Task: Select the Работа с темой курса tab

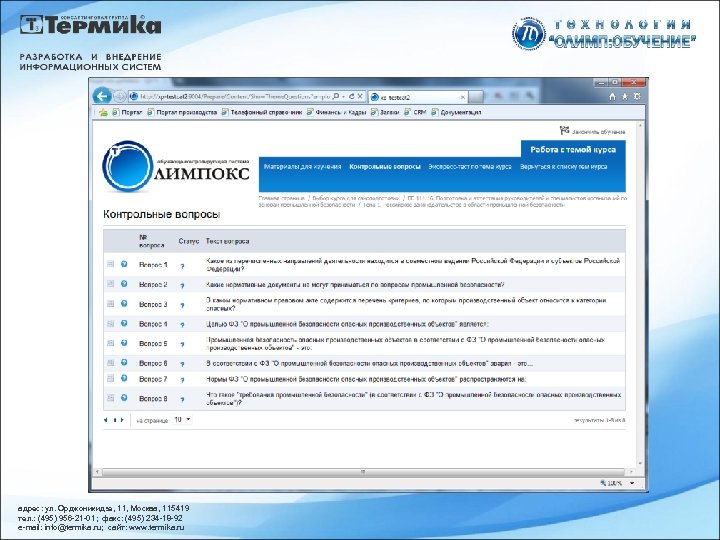Action: click(573, 150)
